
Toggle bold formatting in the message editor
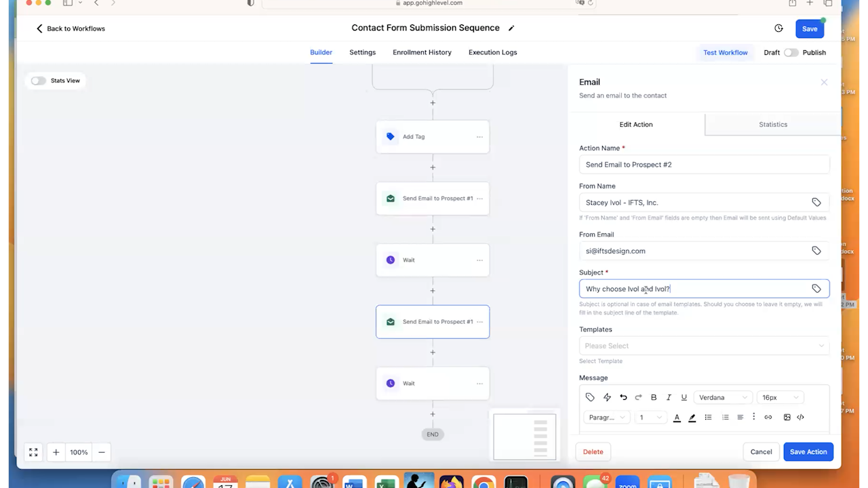coord(653,397)
